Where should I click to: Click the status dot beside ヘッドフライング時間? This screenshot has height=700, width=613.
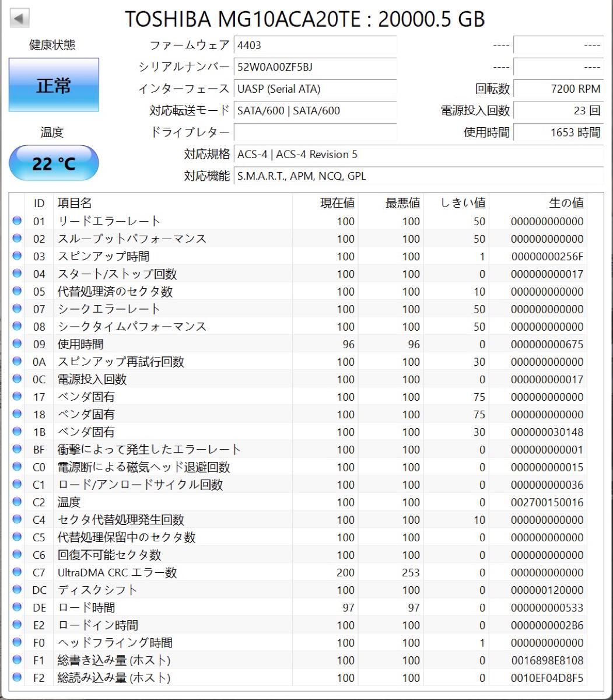[18, 642]
